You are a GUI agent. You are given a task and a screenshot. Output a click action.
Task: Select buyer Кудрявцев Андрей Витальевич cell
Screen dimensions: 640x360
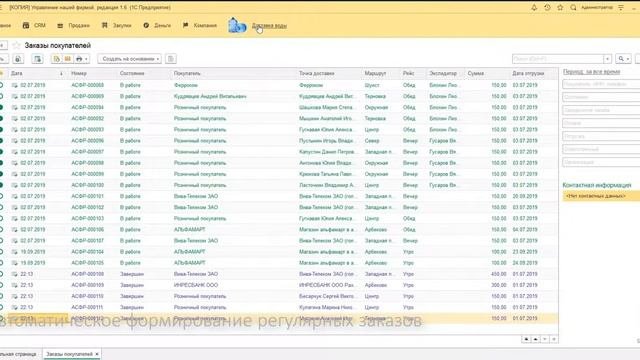pos(210,96)
